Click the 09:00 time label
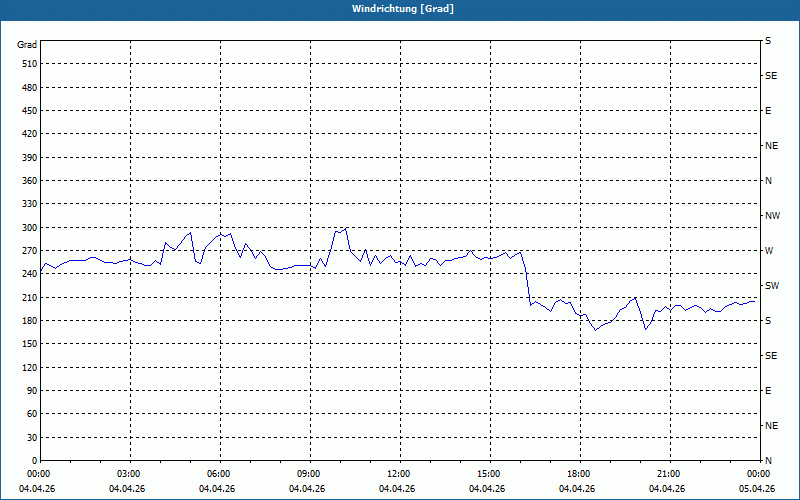This screenshot has height=500, width=800. (310, 474)
